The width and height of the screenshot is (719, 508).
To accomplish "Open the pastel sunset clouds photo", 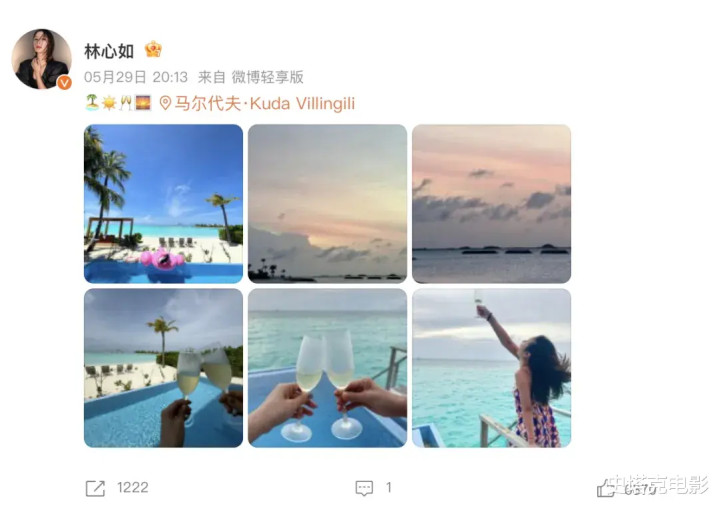I will (x=327, y=204).
